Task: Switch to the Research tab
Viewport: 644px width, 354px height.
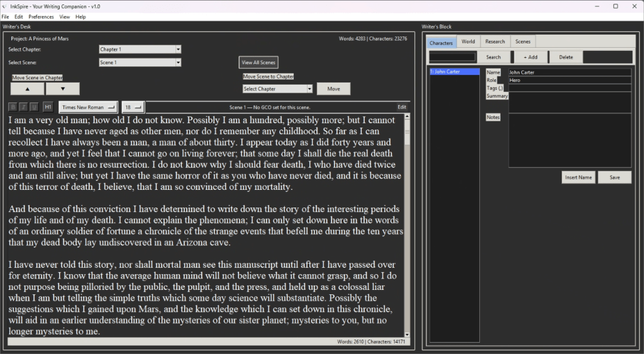Action: tap(495, 41)
